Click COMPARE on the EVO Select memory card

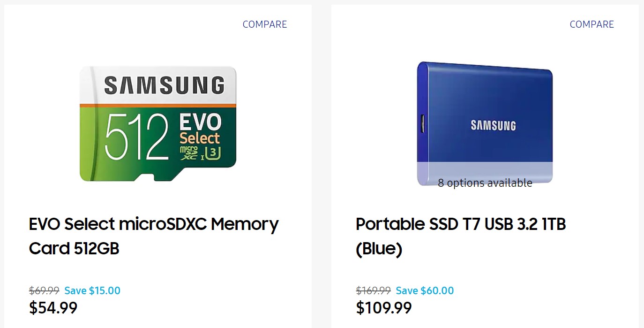pos(264,24)
